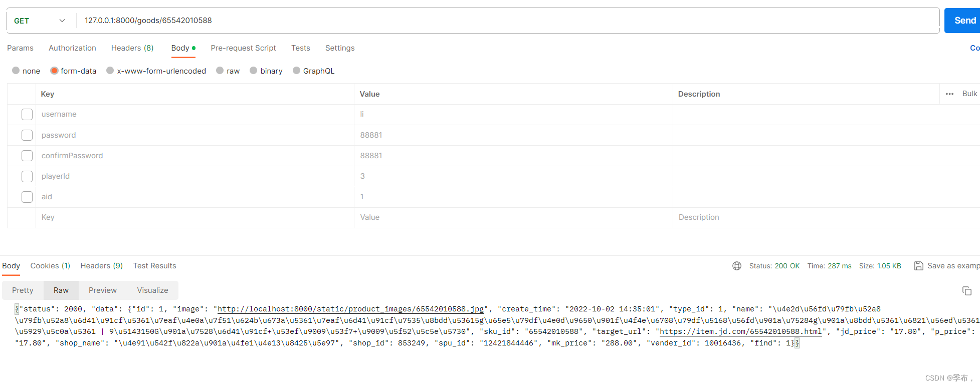Enable the username row checkbox
Image resolution: width=980 pixels, height=386 pixels.
tap(27, 114)
